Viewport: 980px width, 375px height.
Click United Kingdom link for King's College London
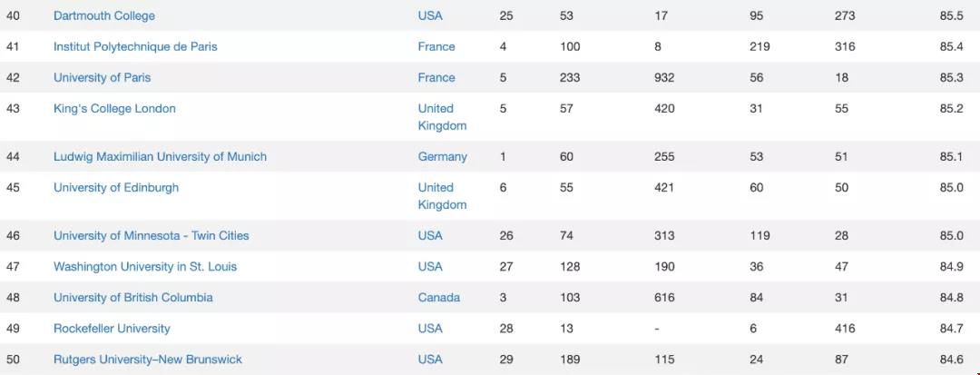click(442, 117)
